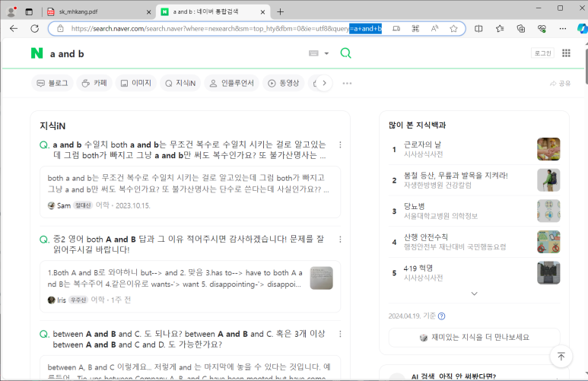Screen dimensions: 588x381
Task: Activate the Read aloud icon in address bar
Action: point(434,28)
